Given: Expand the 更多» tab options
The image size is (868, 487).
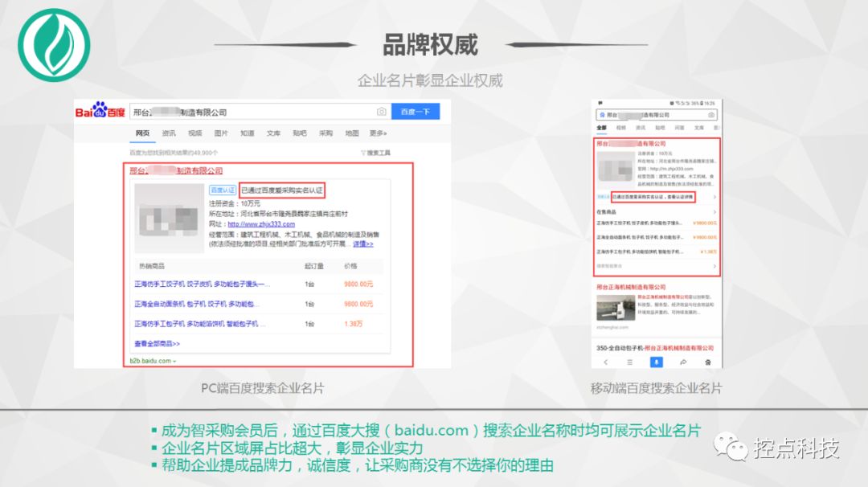Looking at the screenshot, I should [x=379, y=133].
